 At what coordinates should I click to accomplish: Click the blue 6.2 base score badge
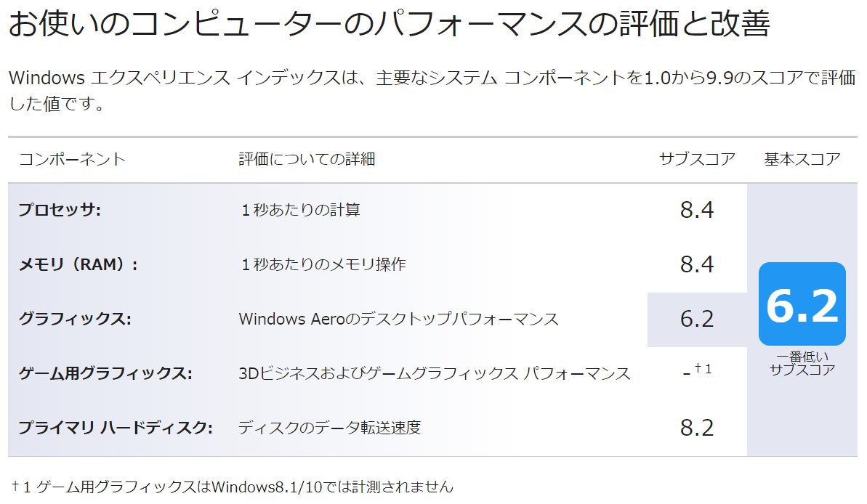[x=802, y=304]
